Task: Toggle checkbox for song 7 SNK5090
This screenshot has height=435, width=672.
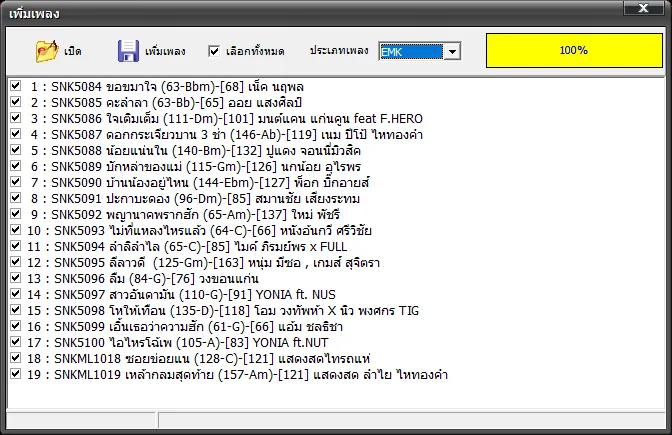Action: (14, 183)
